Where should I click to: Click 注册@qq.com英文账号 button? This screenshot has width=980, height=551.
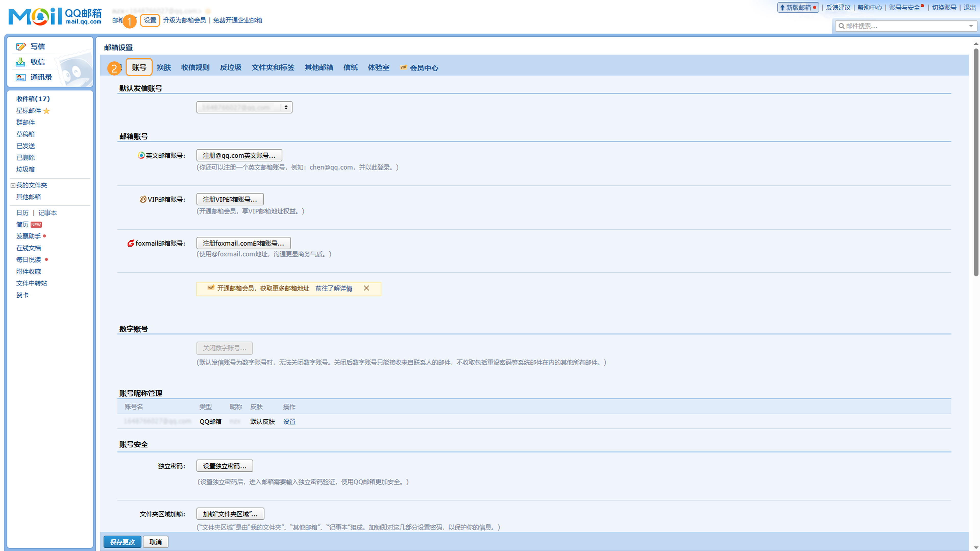click(x=239, y=155)
